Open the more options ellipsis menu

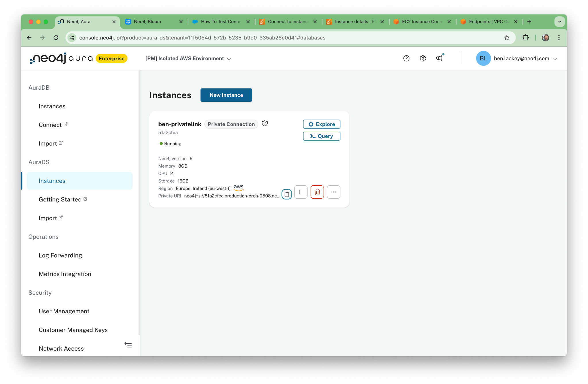click(x=334, y=192)
